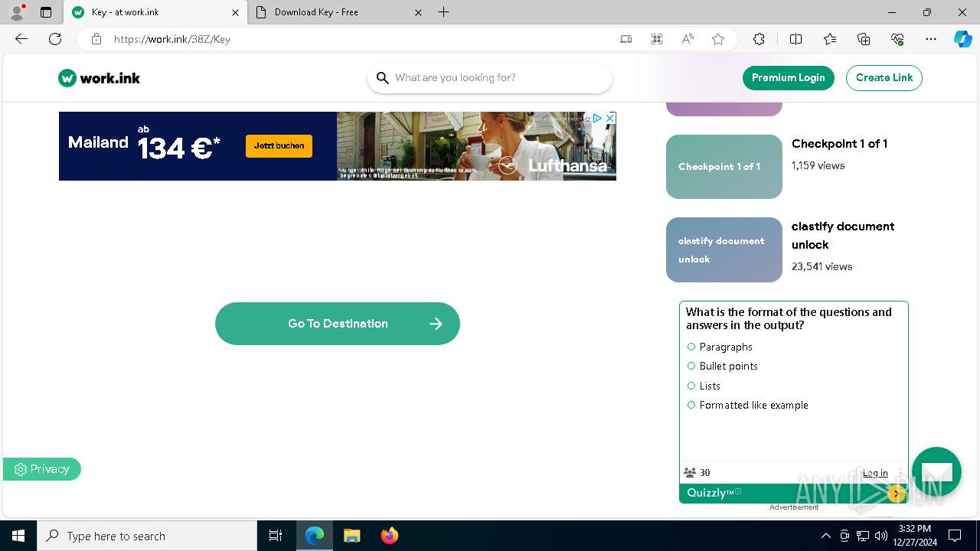Click the Windows taskbar search box
980x551 pixels.
point(147,536)
